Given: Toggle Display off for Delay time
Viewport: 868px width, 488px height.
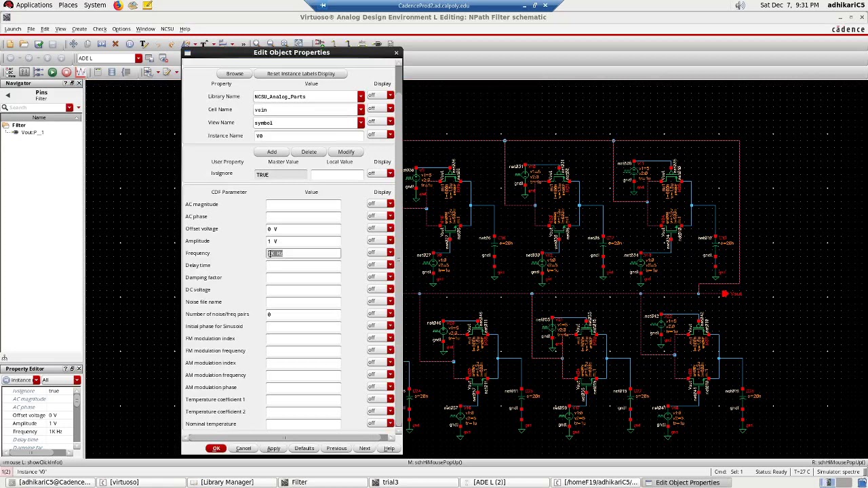Looking at the screenshot, I should pyautogui.click(x=380, y=265).
